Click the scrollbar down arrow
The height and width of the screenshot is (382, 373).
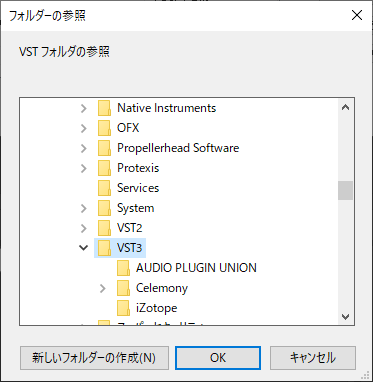(345, 316)
